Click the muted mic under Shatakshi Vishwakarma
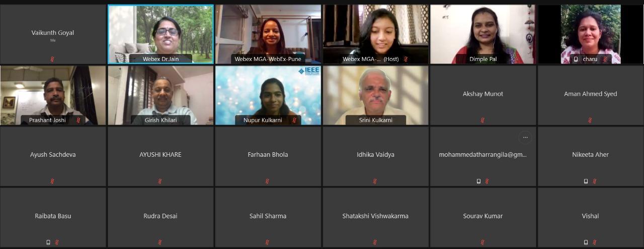Image resolution: width=644 pixels, height=249 pixels. coord(375,242)
